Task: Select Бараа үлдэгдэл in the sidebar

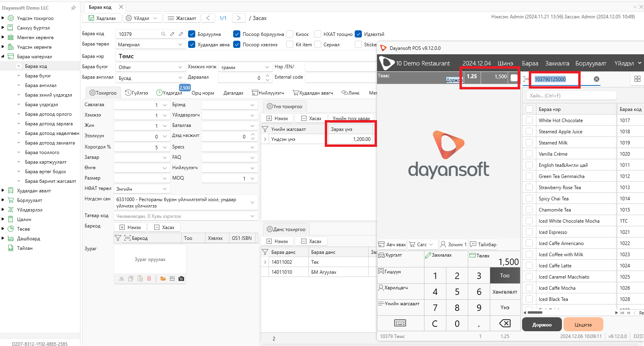Action: tap(41, 105)
